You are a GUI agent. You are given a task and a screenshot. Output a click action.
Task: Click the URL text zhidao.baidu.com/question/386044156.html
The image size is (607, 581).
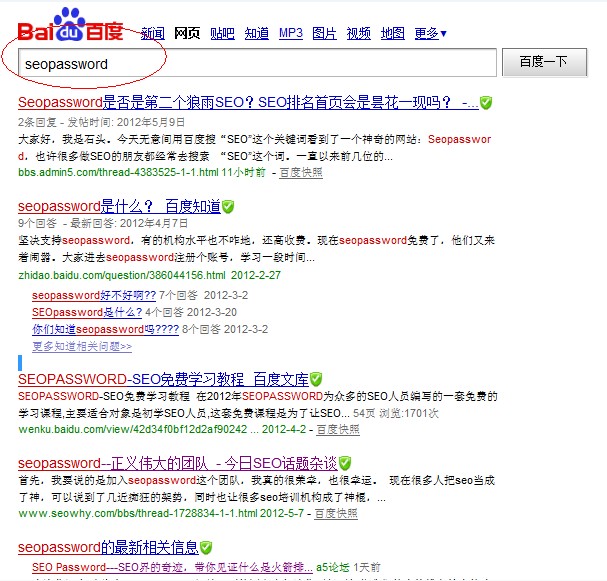(122, 276)
